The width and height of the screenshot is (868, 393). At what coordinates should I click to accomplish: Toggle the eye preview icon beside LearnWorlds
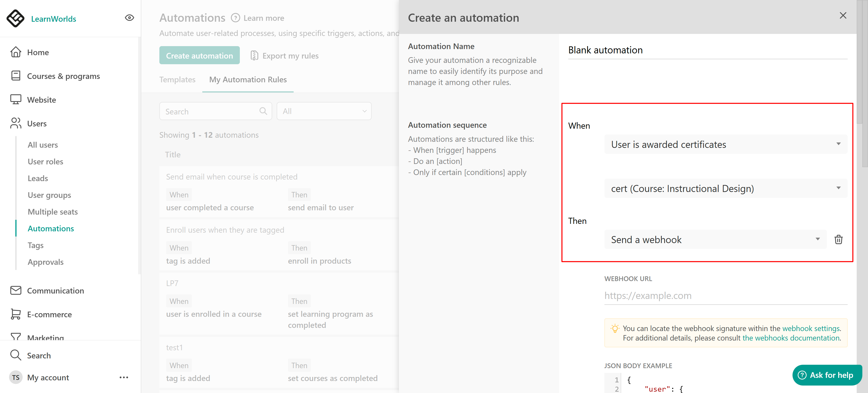(129, 18)
